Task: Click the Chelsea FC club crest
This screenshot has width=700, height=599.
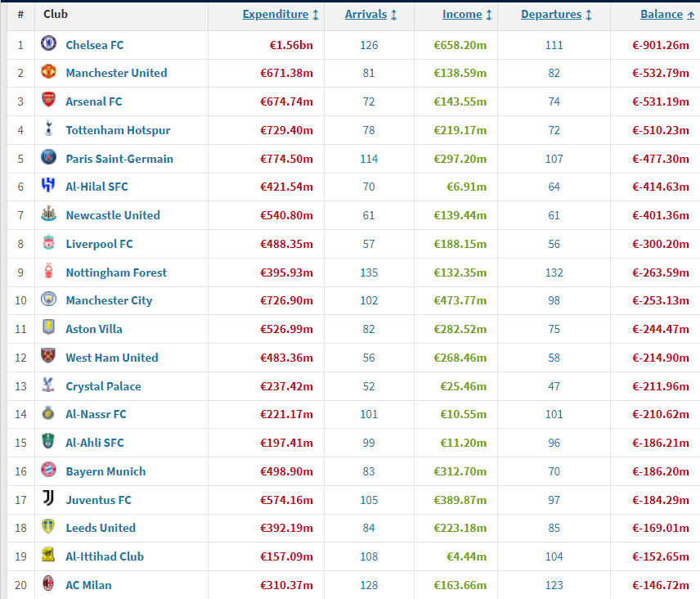Action: coord(48,43)
